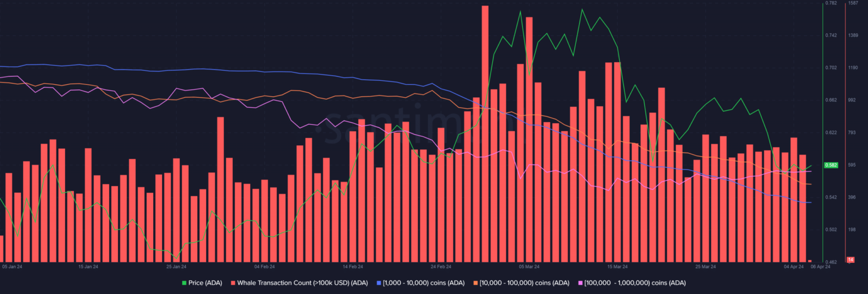Select the 25 Mar 24 date label
This screenshot has width=868, height=294.
click(x=705, y=266)
